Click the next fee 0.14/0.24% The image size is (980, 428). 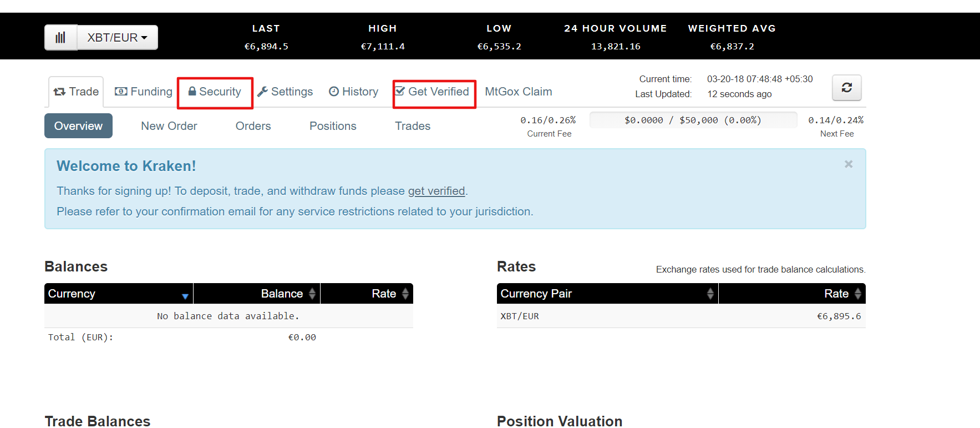(x=836, y=120)
